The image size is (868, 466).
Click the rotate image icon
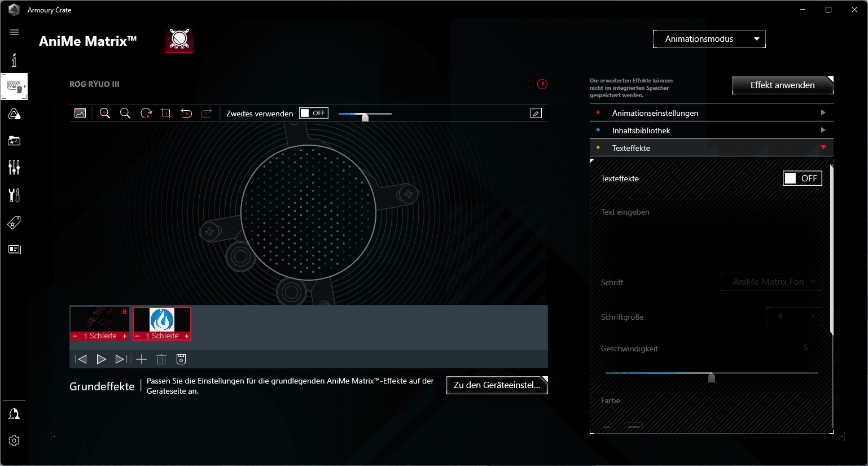tap(146, 113)
